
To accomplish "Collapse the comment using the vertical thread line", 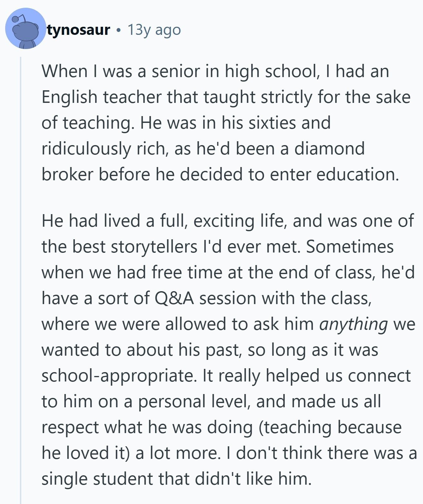I will pos(21,277).
